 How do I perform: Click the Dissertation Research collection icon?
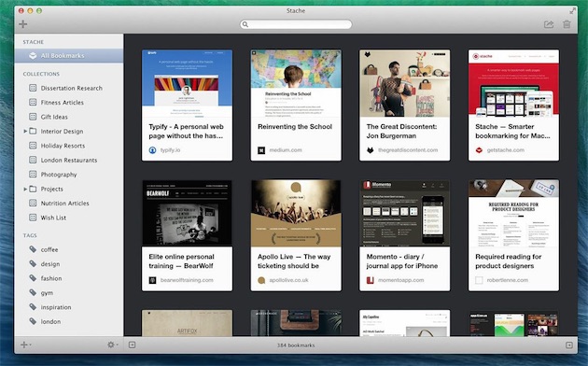[33, 88]
